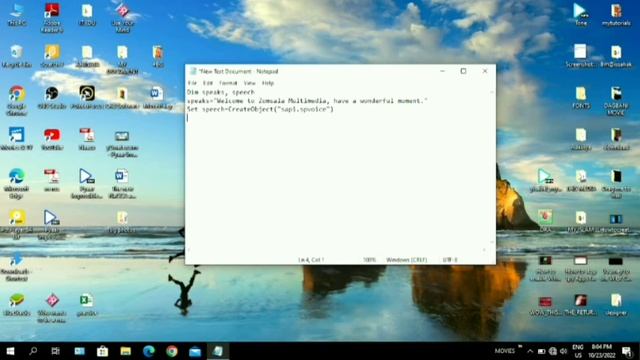Select the Microsoft Edge desktop shortcut

16,183
